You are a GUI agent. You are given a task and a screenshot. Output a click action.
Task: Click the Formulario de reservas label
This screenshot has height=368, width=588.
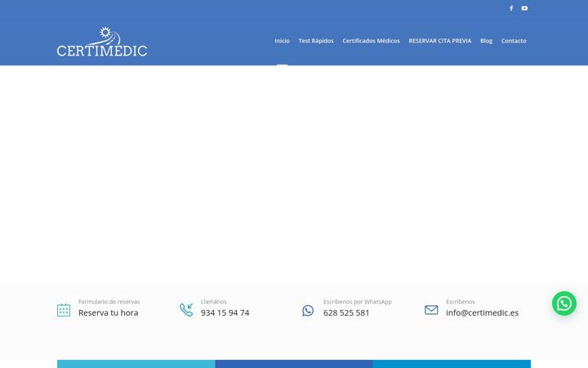tap(109, 302)
